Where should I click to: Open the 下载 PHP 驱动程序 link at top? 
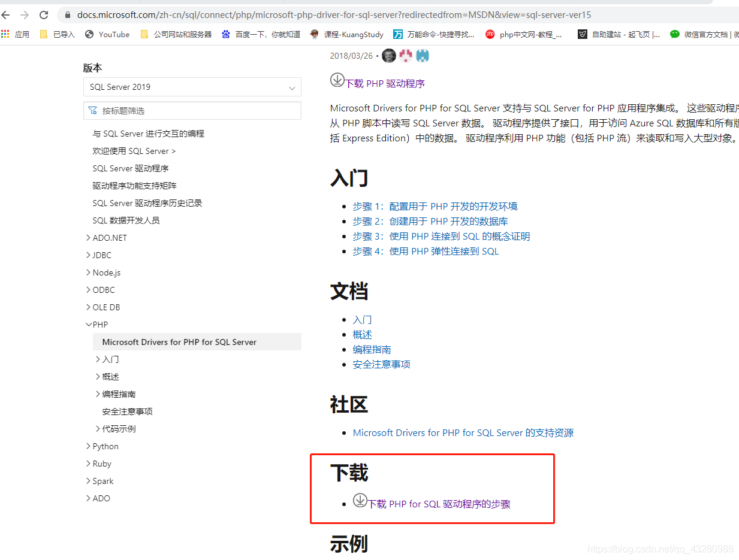coord(385,83)
